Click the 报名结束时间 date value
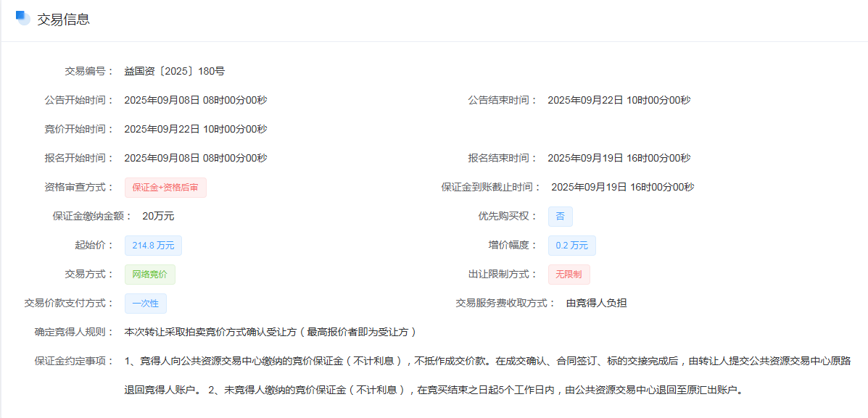 coord(619,158)
